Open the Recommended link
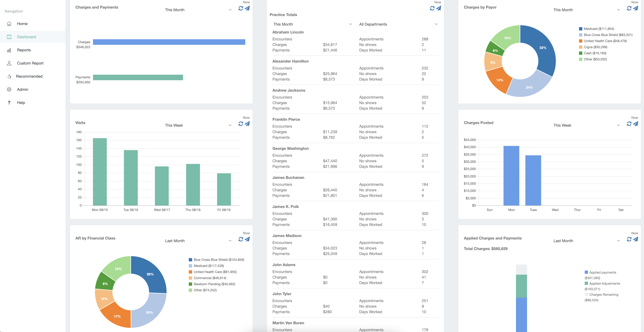The width and height of the screenshot is (644, 332). [x=29, y=76]
